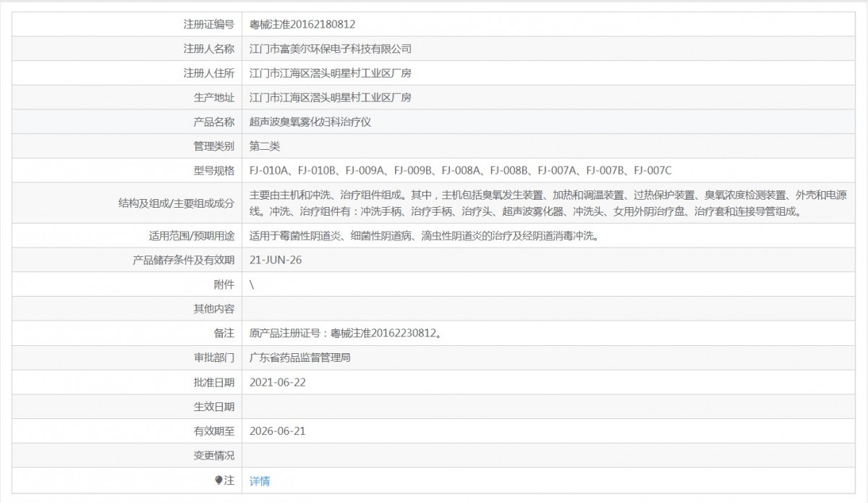
Task: Click the 变更情况 label
Action: [214, 456]
